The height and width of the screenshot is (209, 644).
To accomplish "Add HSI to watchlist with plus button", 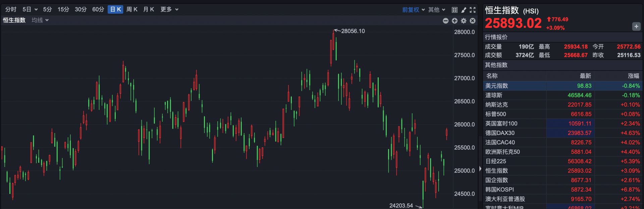I will [636, 26].
